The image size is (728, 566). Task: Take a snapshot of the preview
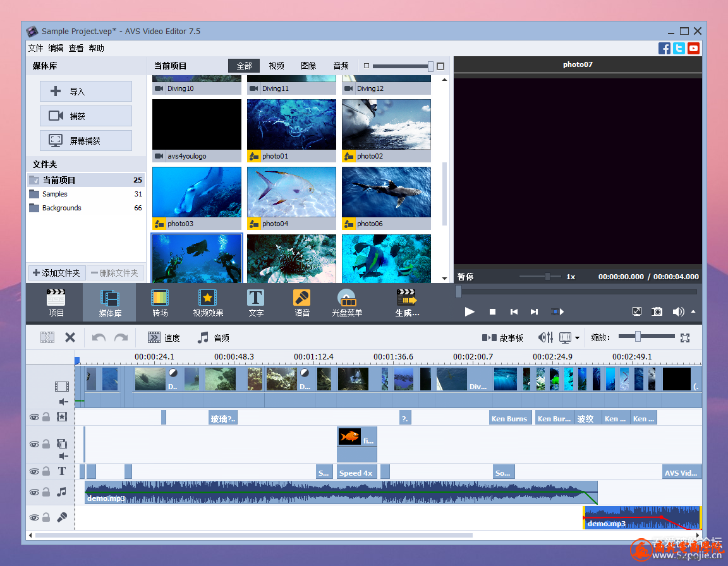point(657,311)
